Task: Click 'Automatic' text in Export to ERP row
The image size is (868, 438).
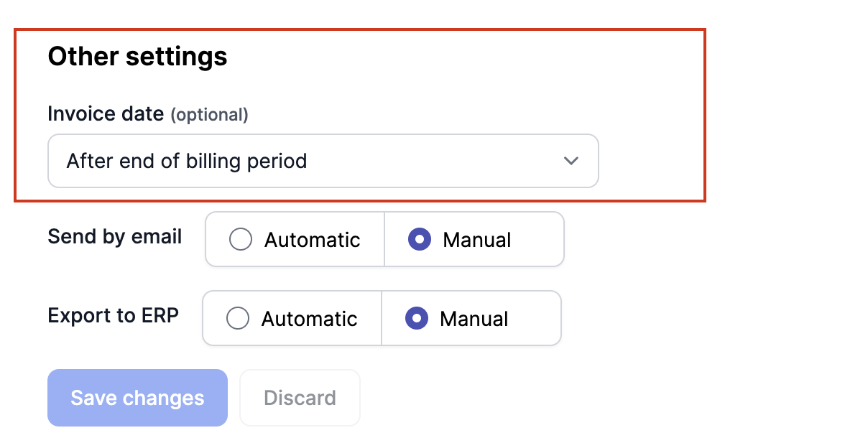Action: (x=310, y=319)
